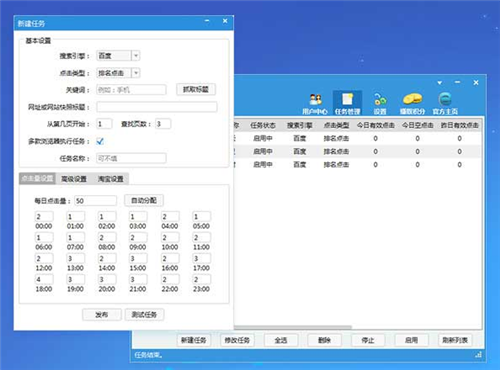Viewport: 500px width, 370px height.
Task: Click the 抓取标题 button
Action: [x=196, y=89]
